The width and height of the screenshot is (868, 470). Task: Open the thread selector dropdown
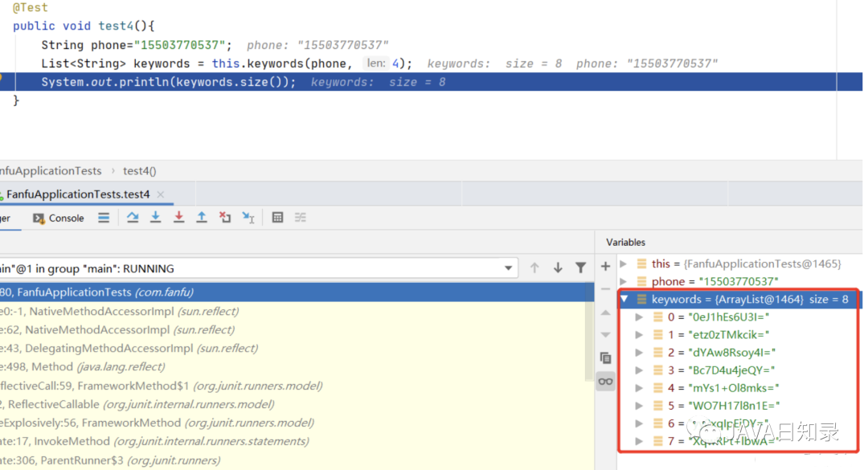point(508,268)
